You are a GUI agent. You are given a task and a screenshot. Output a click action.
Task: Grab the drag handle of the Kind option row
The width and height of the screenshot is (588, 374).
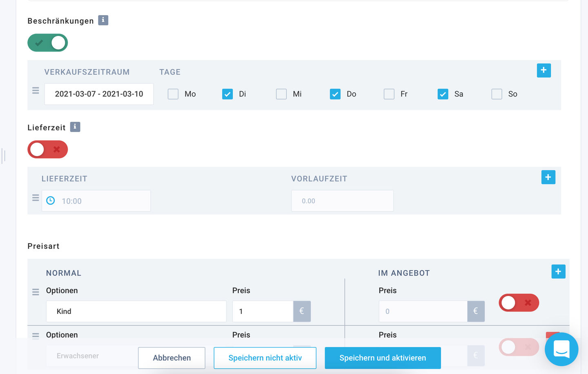pyautogui.click(x=36, y=292)
